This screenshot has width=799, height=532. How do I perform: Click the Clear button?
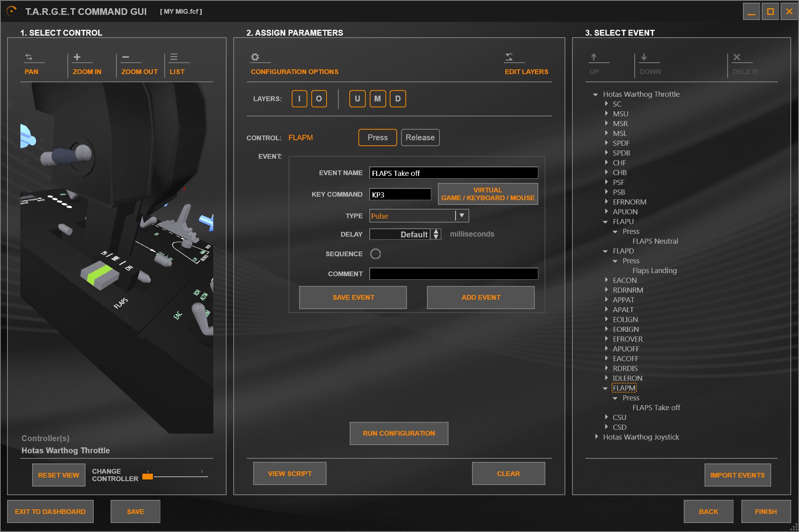pyautogui.click(x=508, y=474)
